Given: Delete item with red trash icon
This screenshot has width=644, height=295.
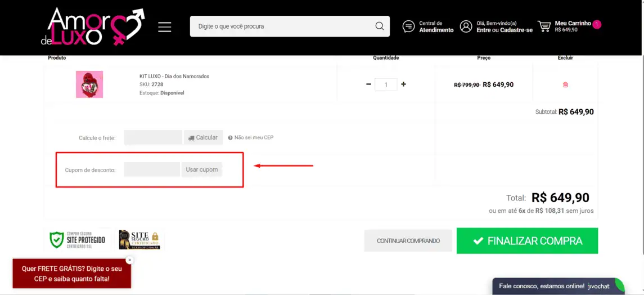Looking at the screenshot, I should click(565, 84).
